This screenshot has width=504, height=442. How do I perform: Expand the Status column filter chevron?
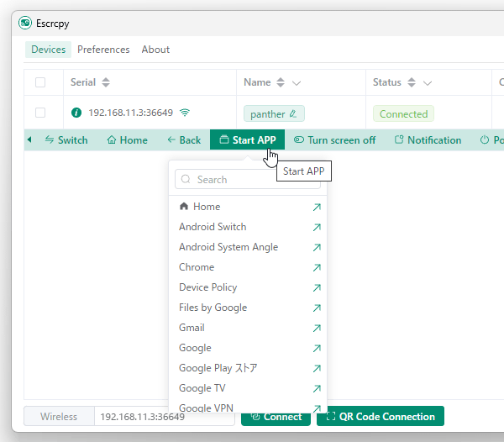click(x=428, y=83)
